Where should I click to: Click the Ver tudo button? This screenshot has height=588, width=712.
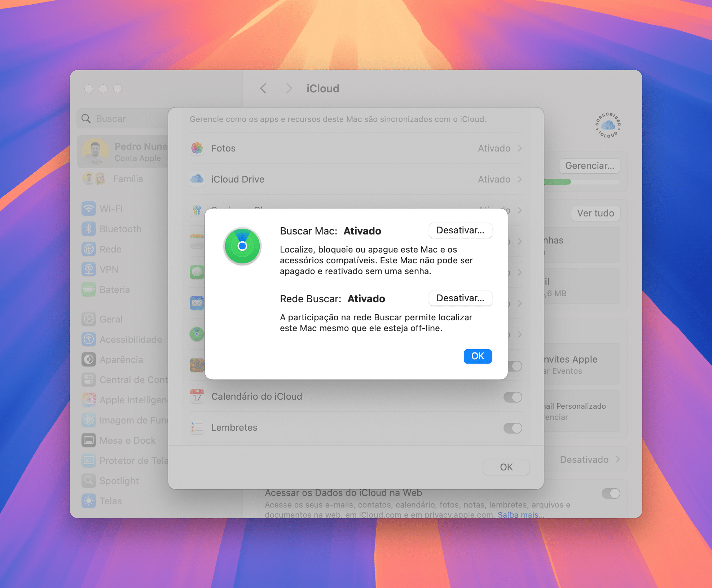pyautogui.click(x=595, y=214)
